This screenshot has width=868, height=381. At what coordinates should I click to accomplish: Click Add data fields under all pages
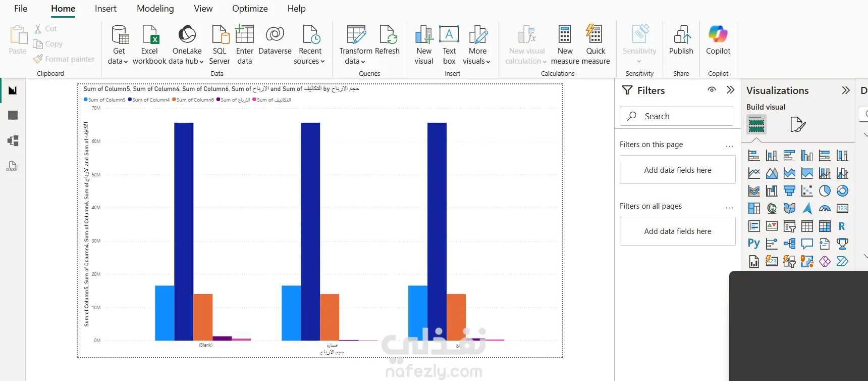(678, 231)
